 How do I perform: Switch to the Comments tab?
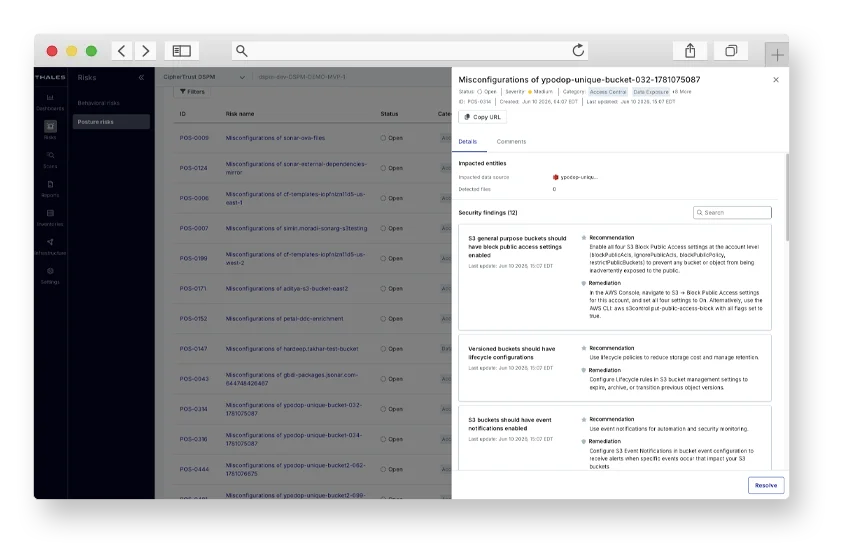pos(511,141)
